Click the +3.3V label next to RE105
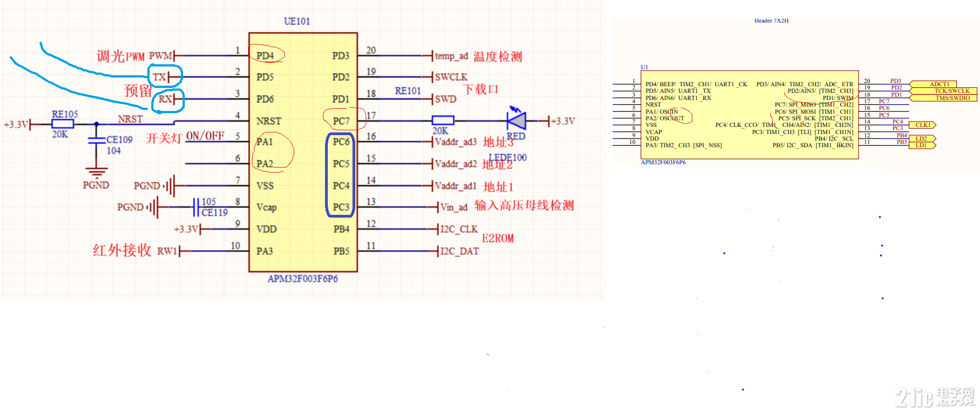 [15, 124]
